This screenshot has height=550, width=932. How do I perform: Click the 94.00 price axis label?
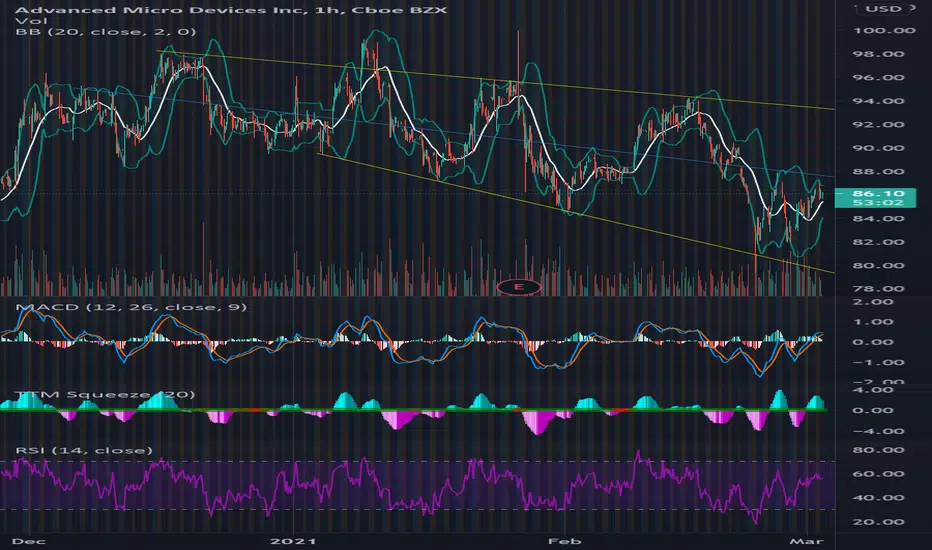tap(879, 101)
